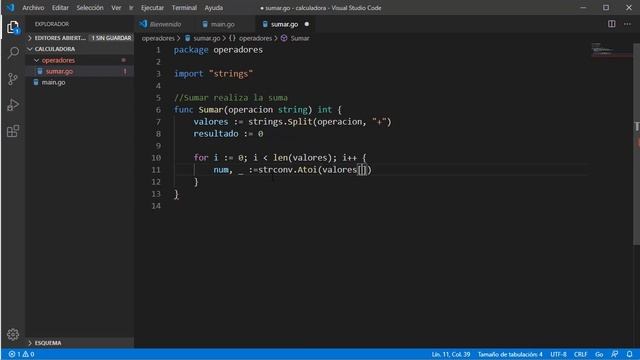Viewport: 640px width, 360px height.
Task: Click strings.Split on line 7
Action: point(280,122)
